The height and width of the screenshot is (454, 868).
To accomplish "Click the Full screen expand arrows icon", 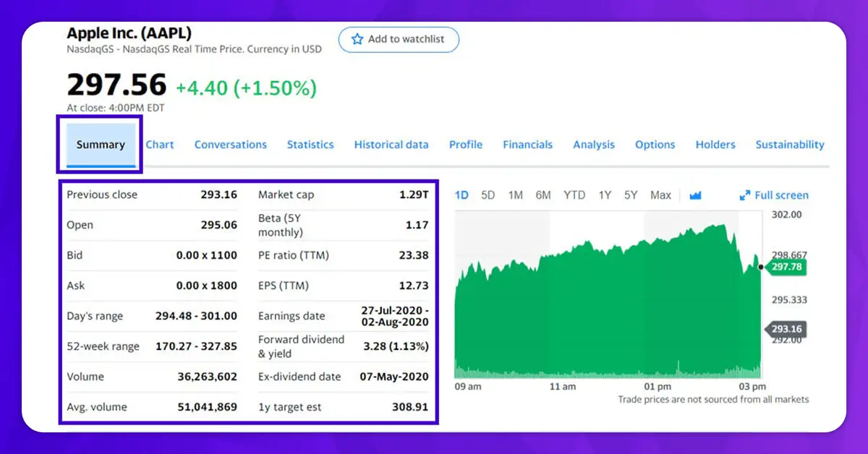I will (745, 195).
